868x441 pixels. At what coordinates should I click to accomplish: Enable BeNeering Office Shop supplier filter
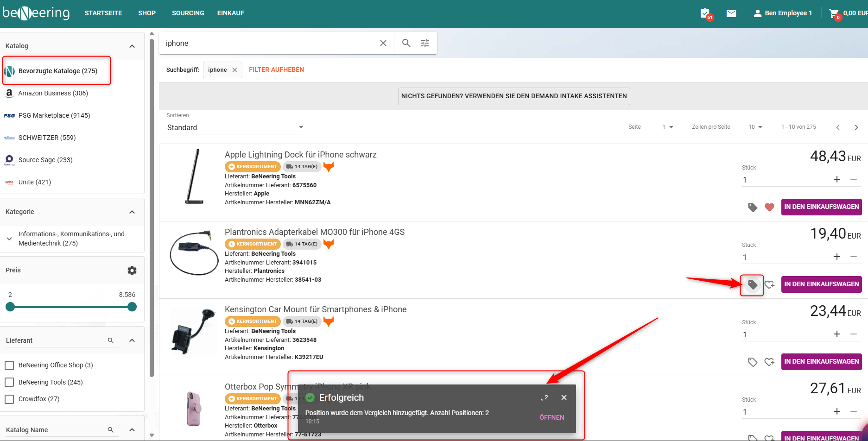tap(9, 365)
